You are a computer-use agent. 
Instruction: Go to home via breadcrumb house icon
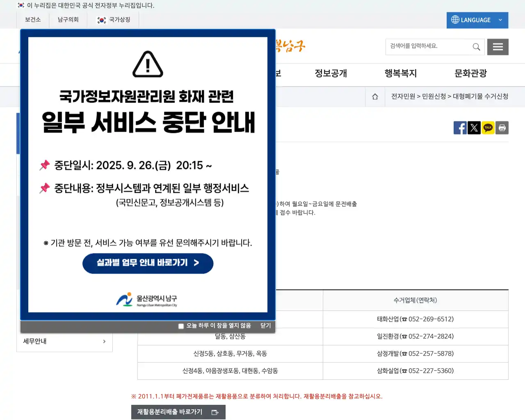pyautogui.click(x=375, y=97)
